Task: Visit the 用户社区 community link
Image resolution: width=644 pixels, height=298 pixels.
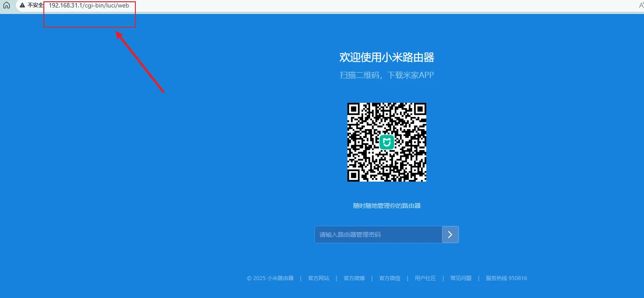Action: click(425, 278)
